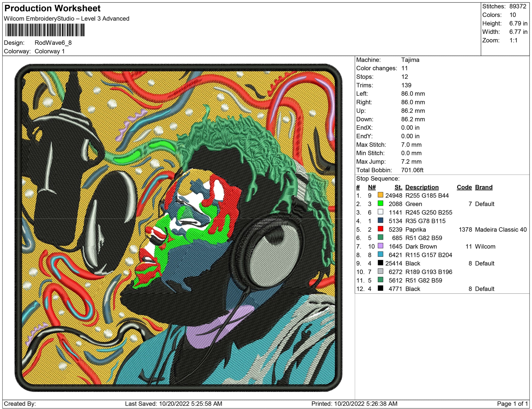The width and height of the screenshot is (532, 409).
Task: Click the N# column header
Action: pos(372,187)
